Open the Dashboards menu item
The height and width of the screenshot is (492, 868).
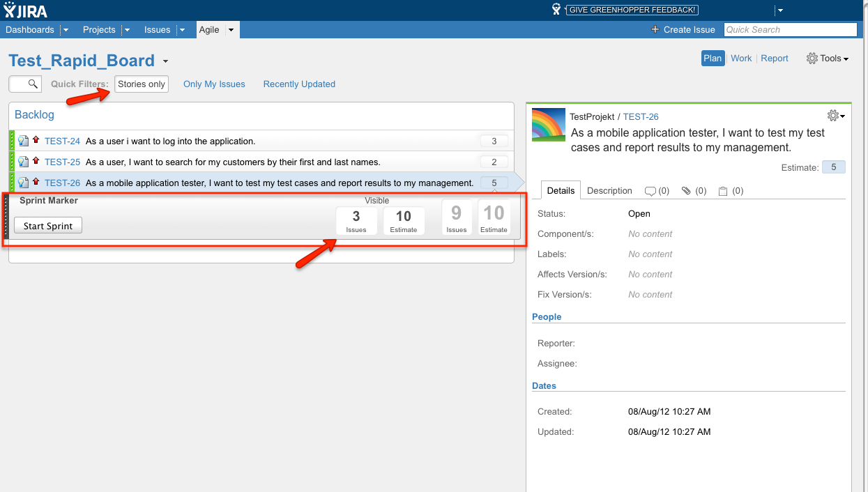pos(30,30)
